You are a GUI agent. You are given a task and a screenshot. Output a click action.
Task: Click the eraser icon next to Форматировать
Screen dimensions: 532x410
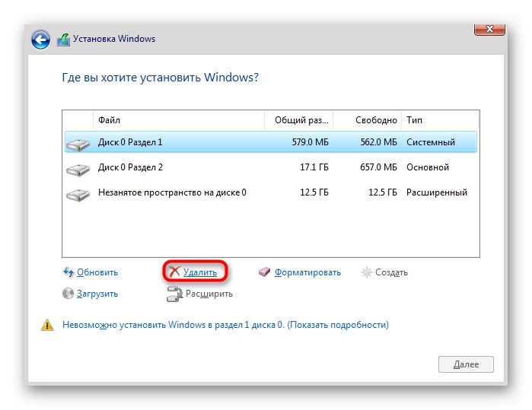tap(264, 272)
